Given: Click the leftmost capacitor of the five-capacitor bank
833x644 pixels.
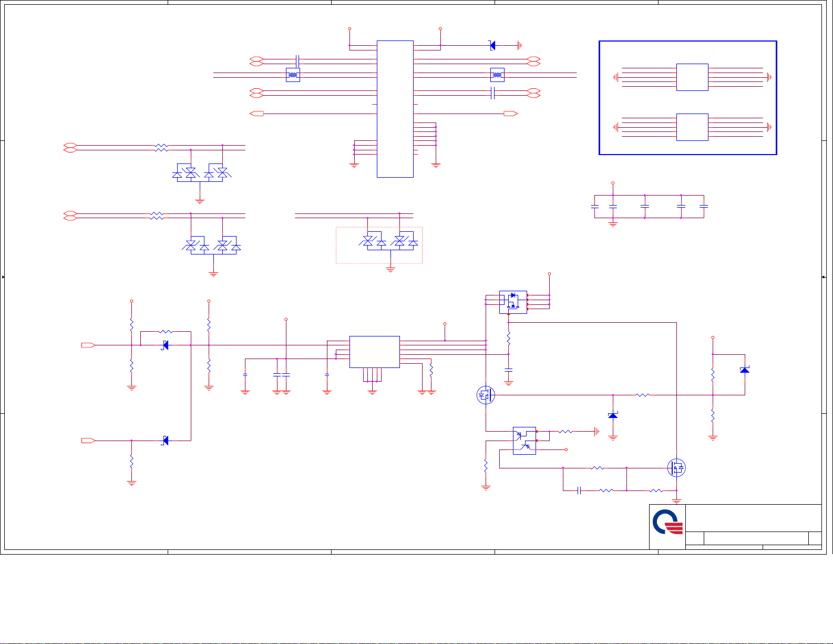Looking at the screenshot, I should [595, 207].
